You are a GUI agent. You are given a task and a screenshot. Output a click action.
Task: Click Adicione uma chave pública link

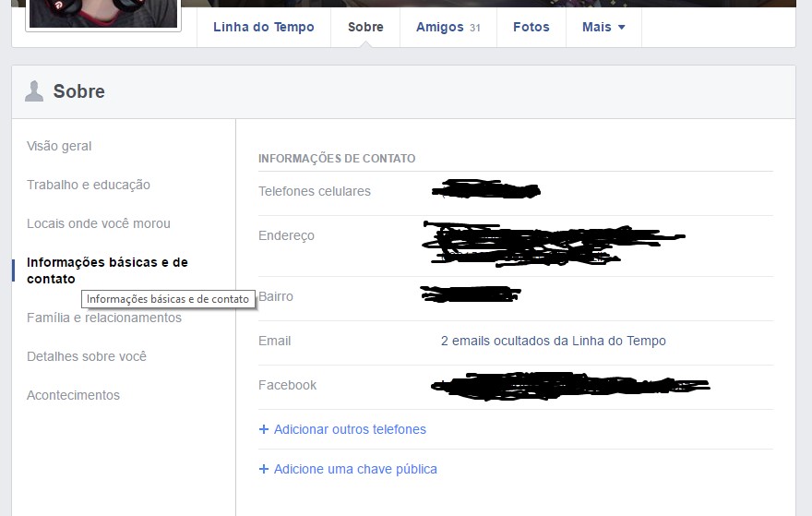point(355,469)
